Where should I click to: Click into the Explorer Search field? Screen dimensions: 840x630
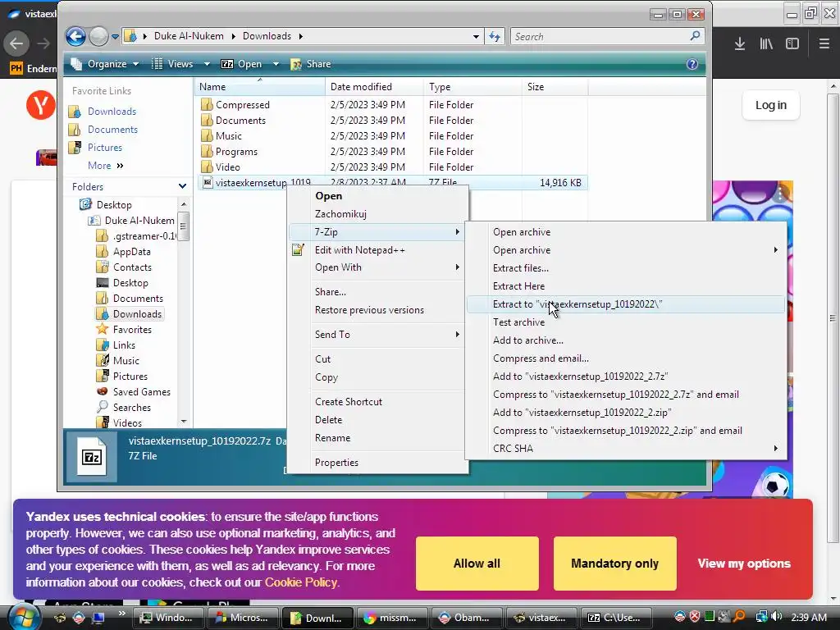pyautogui.click(x=600, y=36)
